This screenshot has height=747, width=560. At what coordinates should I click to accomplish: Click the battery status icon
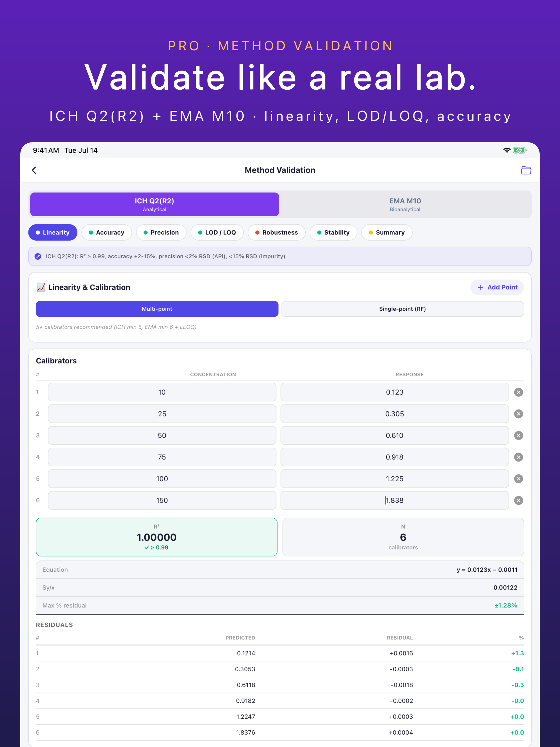(520, 150)
